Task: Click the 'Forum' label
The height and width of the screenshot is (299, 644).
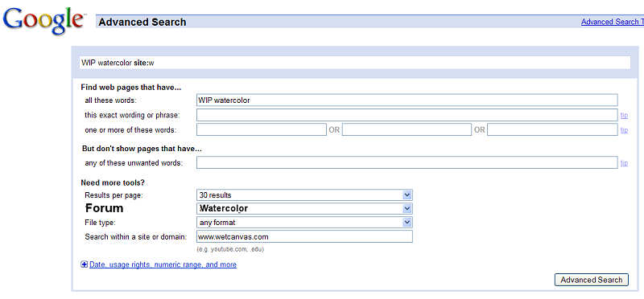Action: pos(105,208)
